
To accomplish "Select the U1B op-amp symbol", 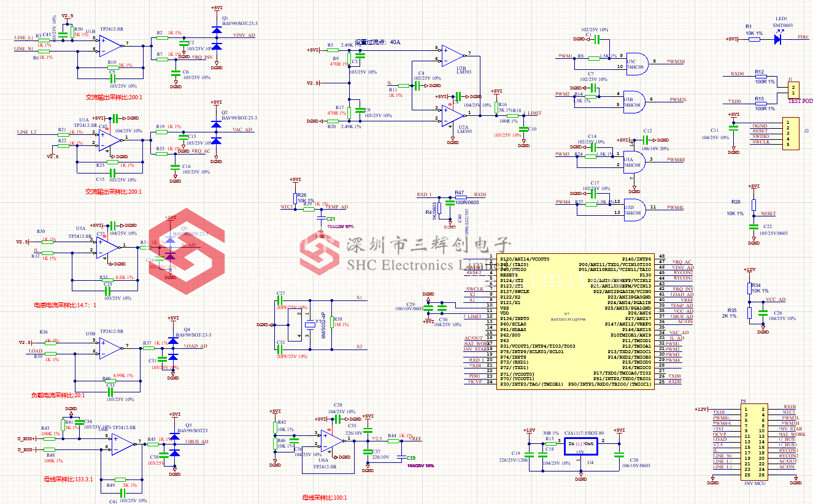I will [x=110, y=45].
